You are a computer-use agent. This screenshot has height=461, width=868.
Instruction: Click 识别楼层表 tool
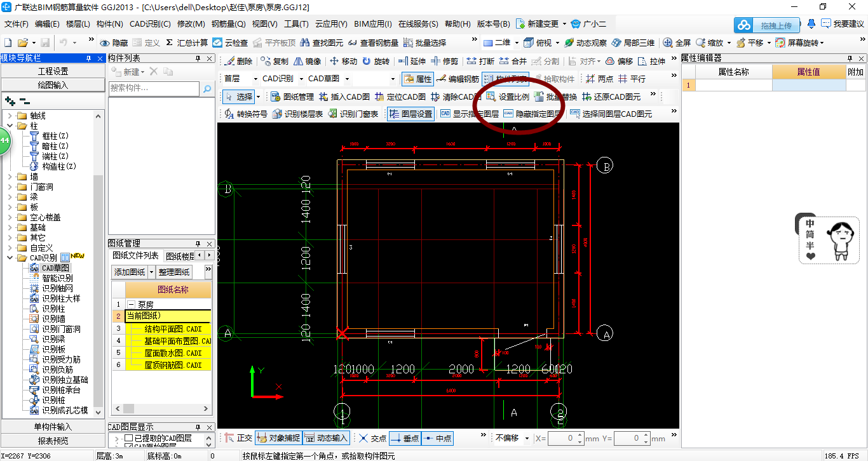click(297, 114)
